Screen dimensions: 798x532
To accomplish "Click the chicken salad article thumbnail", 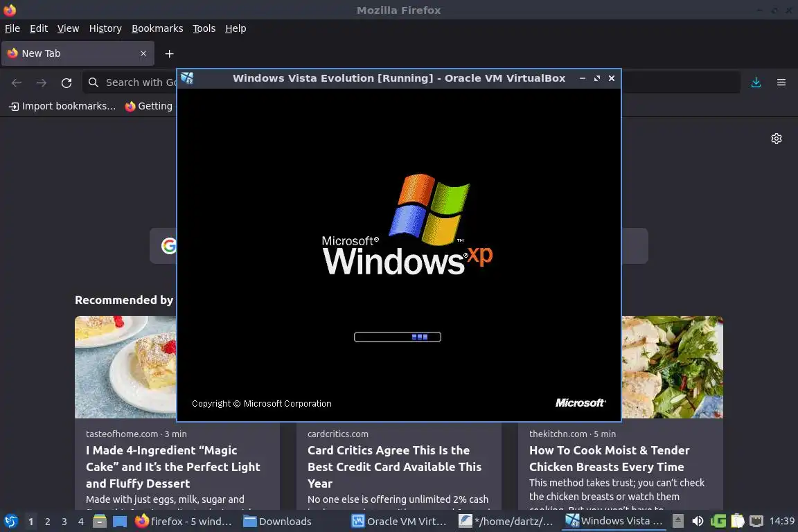I will click(x=673, y=367).
